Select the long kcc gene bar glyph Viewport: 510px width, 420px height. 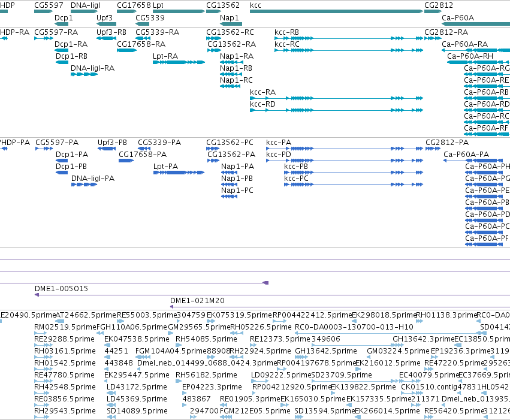[336, 11]
